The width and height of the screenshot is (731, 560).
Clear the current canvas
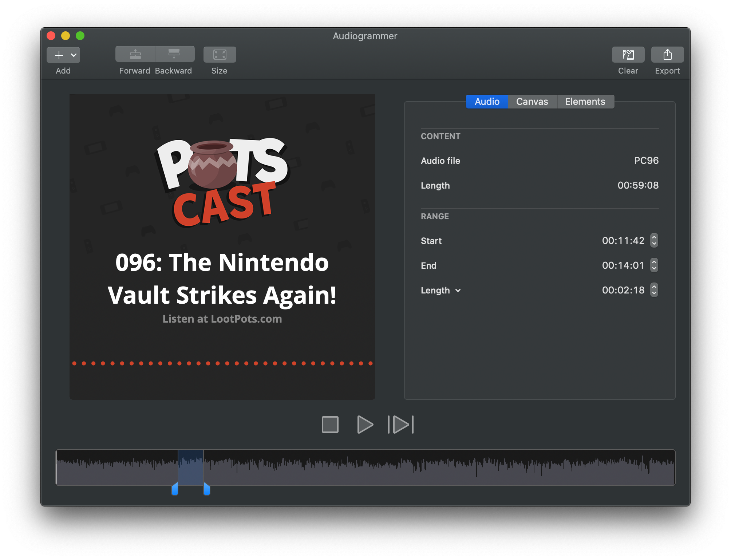click(x=628, y=55)
